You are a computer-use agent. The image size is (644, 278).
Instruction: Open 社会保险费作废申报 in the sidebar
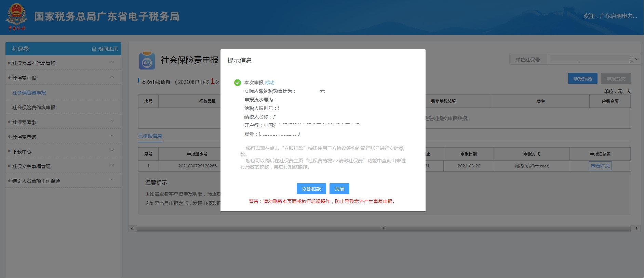(34, 108)
